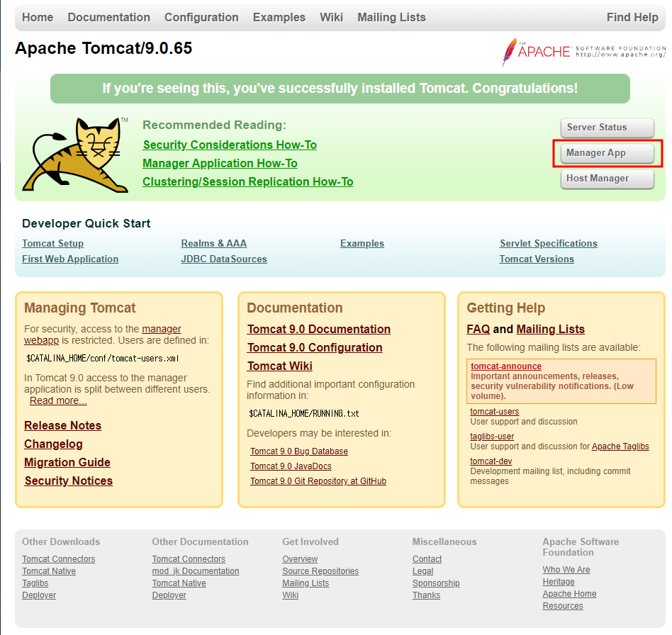672x635 pixels.
Task: Open Taglibs under Other Downloads
Action: [x=35, y=583]
